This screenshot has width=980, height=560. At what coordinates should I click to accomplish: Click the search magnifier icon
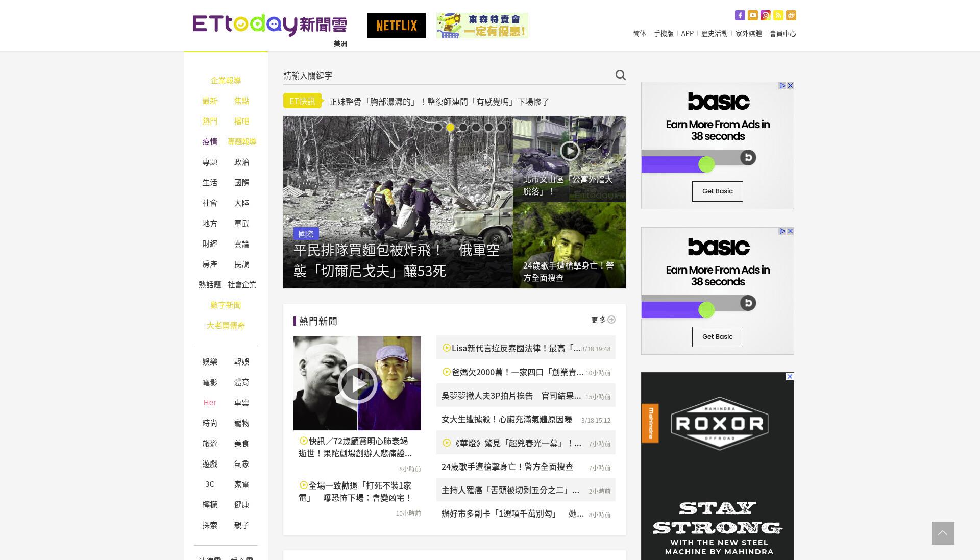620,75
